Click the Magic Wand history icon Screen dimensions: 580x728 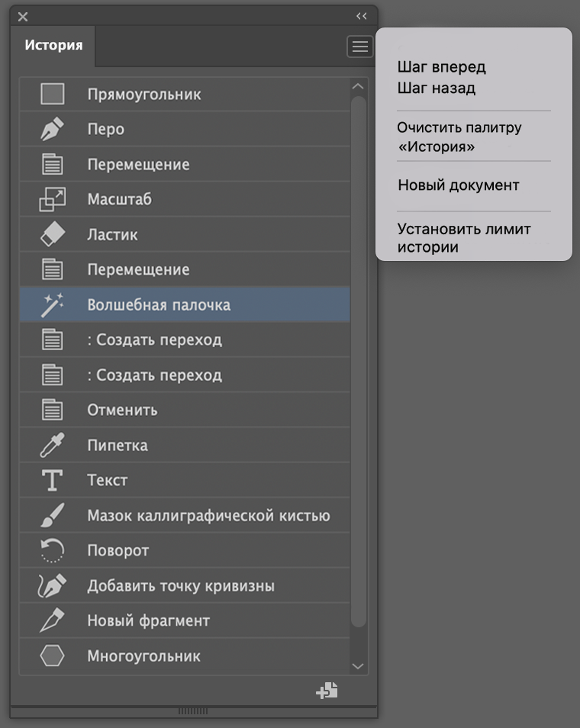(52, 305)
